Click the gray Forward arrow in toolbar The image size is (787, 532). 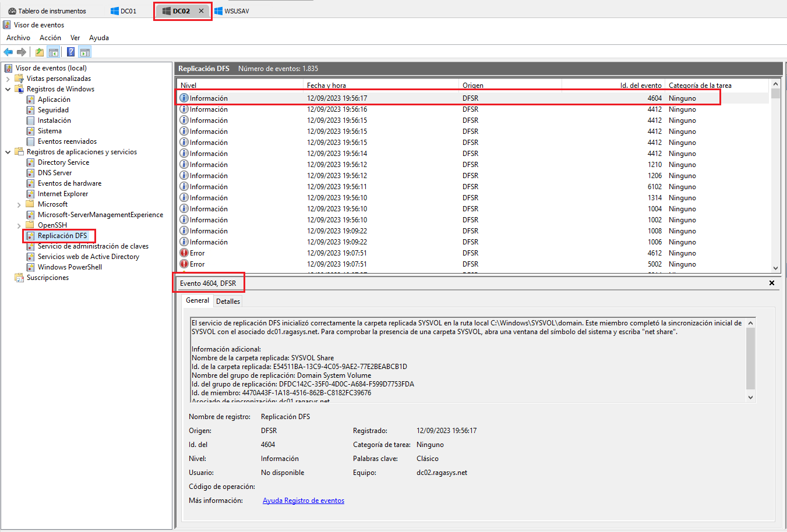(x=22, y=52)
